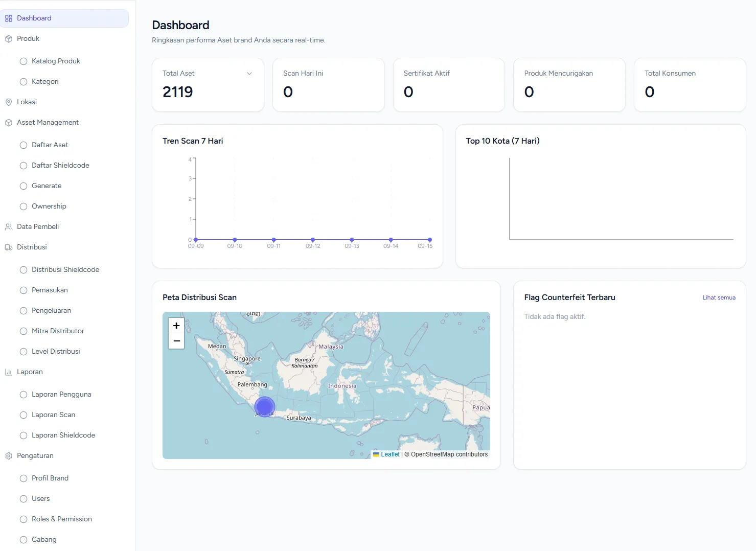
Task: Click circle icon beside Katalog Produk
Action: [24, 61]
